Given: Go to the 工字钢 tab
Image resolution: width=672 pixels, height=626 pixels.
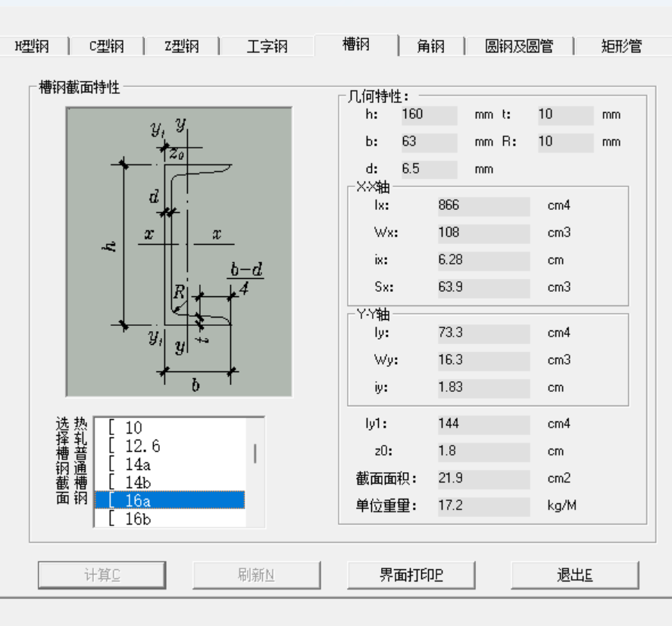Looking at the screenshot, I should tap(267, 46).
